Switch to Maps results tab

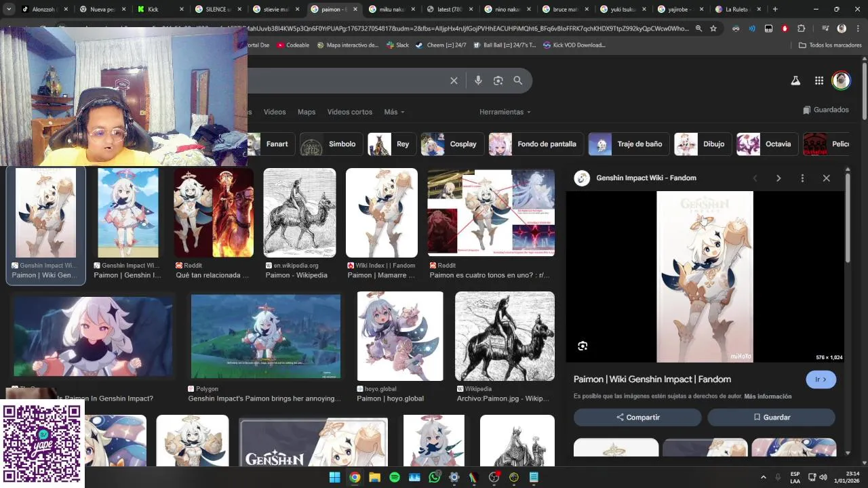coord(307,112)
